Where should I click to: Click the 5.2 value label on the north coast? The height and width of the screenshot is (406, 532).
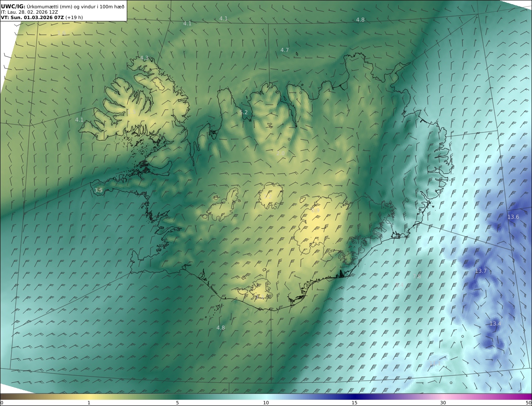tap(244, 113)
